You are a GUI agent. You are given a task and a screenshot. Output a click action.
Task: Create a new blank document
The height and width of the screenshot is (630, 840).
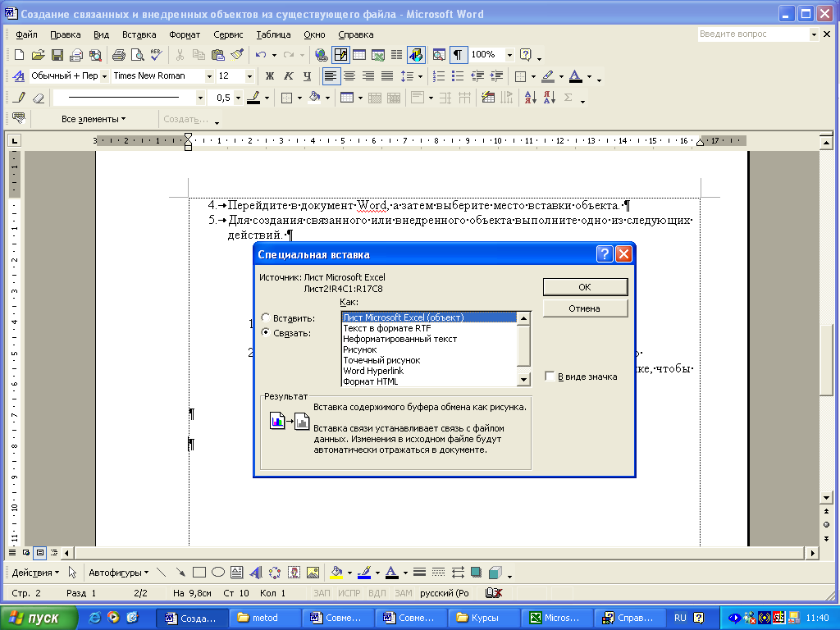coord(20,55)
